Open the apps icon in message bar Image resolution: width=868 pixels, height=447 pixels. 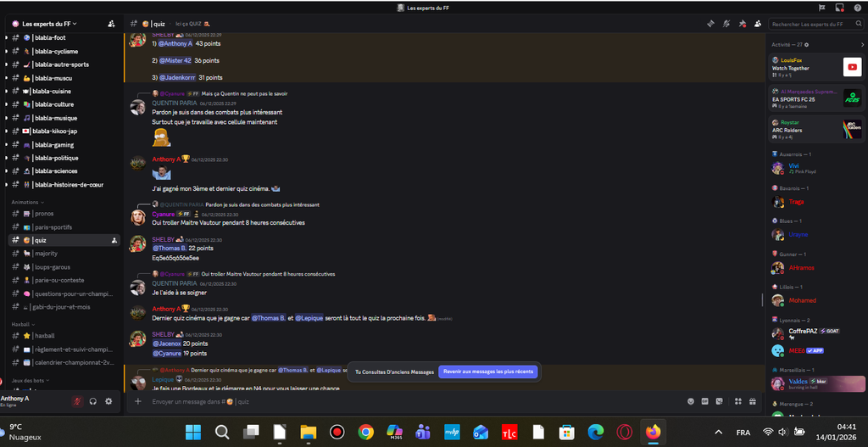(x=737, y=401)
